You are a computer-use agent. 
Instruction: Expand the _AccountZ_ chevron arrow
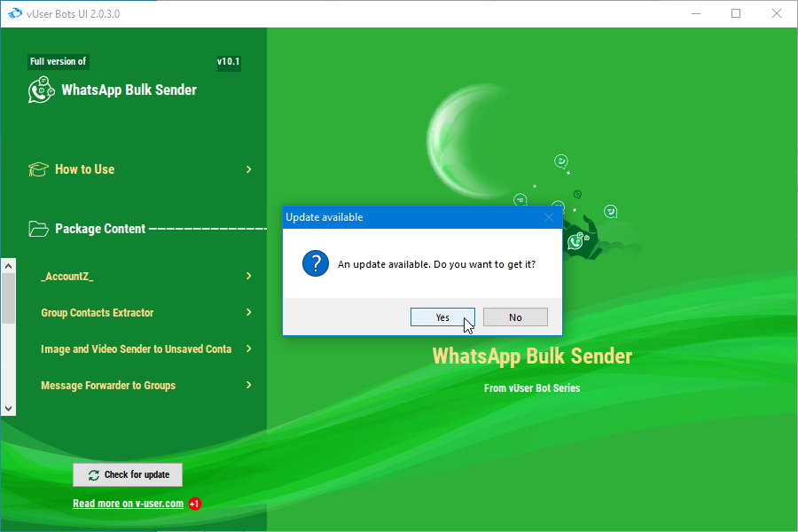click(x=249, y=276)
